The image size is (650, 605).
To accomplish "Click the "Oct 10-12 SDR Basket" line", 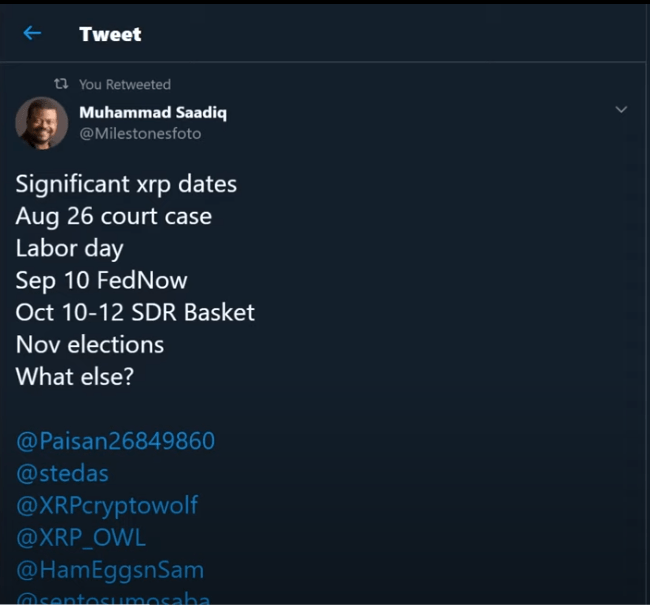I will 135,312.
